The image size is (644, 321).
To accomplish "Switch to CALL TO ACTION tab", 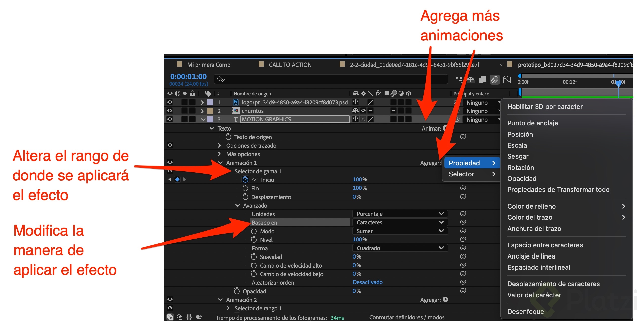I will (290, 65).
